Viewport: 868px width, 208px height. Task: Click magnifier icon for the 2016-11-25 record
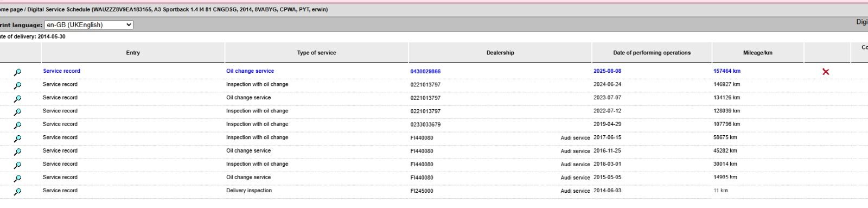coord(17,152)
